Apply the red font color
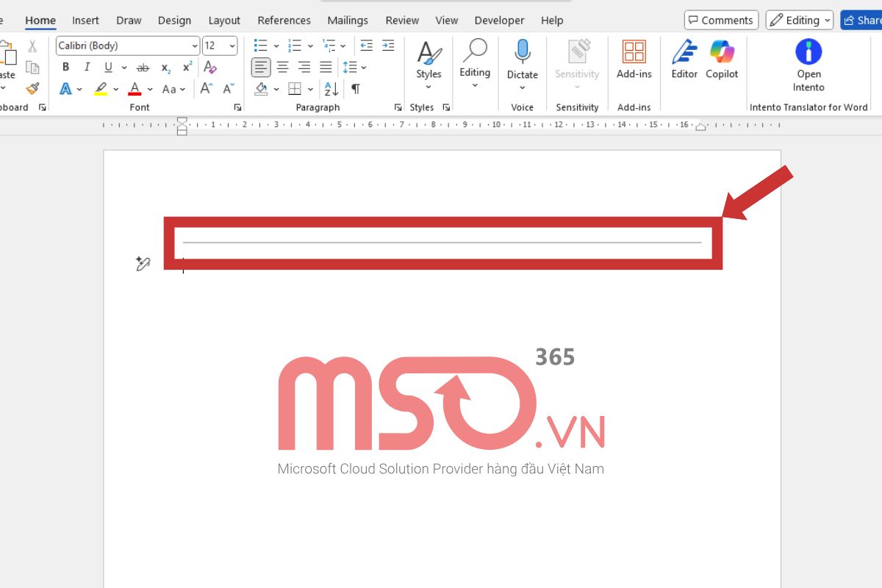The image size is (882, 588). 135,89
